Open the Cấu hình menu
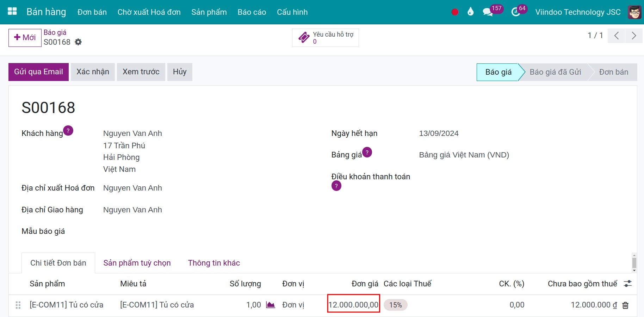Viewport: 644px width, 317px height. 292,12
